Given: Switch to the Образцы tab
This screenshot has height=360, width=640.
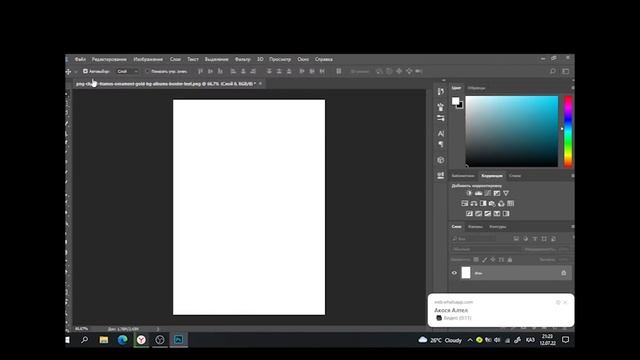Looking at the screenshot, I should click(476, 88).
